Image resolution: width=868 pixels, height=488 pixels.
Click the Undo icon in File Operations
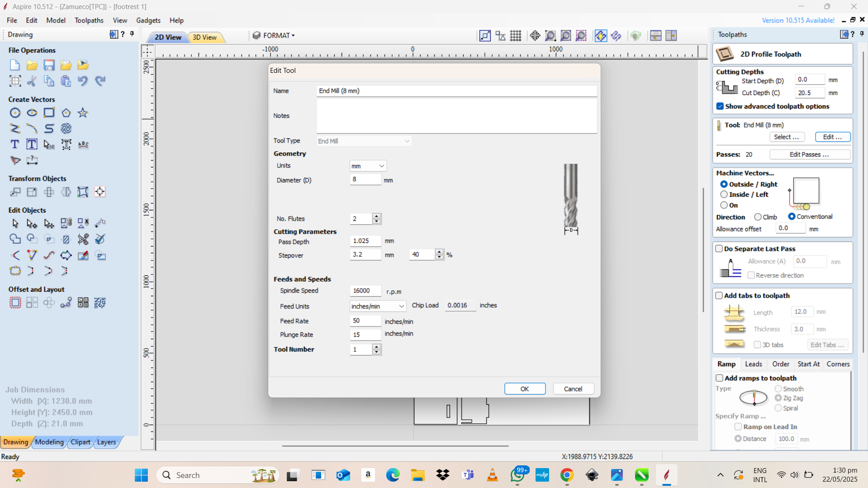click(83, 81)
